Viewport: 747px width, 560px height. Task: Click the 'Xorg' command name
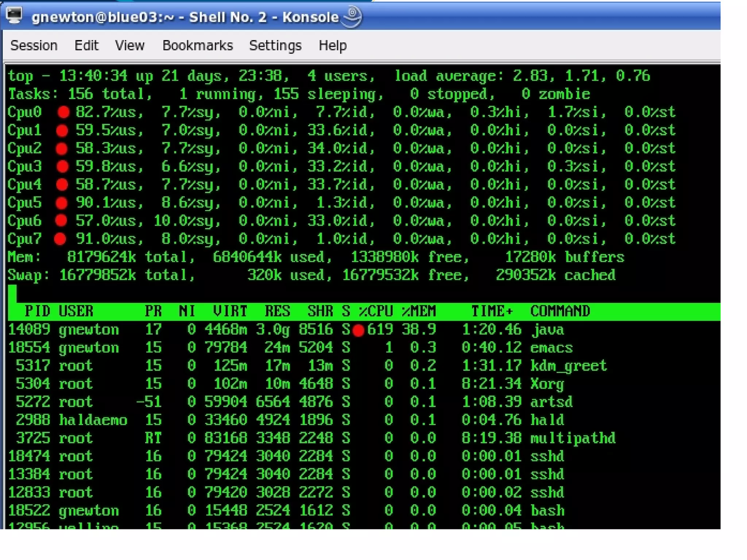[x=547, y=384]
